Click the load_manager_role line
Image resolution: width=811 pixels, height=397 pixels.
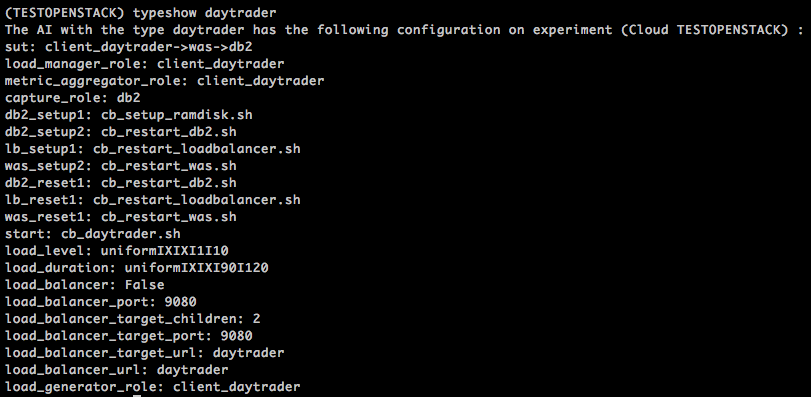[x=144, y=64]
